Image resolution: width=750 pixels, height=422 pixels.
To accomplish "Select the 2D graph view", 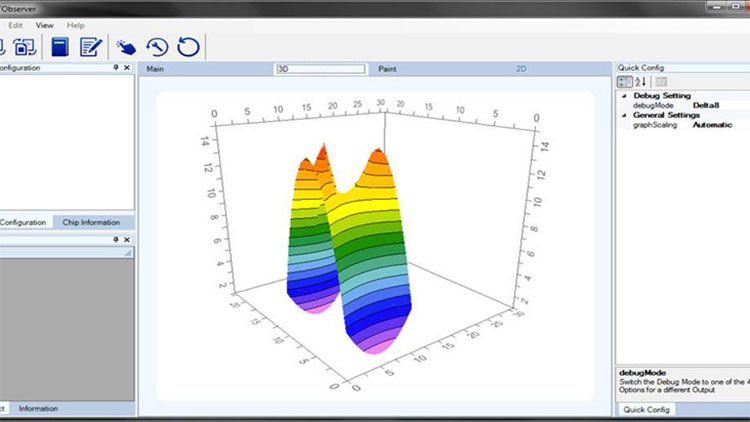I will click(x=521, y=69).
